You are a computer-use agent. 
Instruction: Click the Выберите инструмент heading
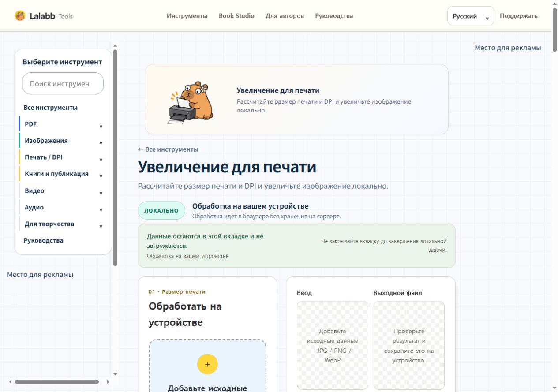click(x=62, y=62)
